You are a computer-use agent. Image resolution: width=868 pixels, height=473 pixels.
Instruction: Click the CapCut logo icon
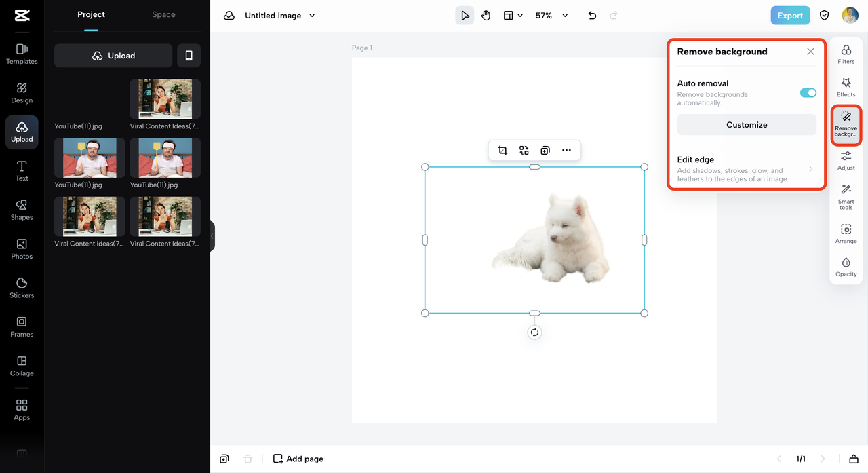click(x=22, y=16)
